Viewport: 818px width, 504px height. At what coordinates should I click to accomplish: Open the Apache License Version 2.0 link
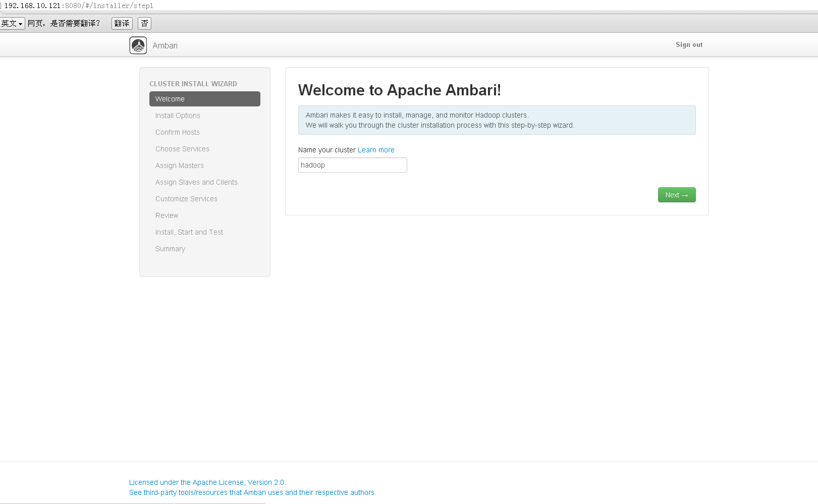[207, 482]
